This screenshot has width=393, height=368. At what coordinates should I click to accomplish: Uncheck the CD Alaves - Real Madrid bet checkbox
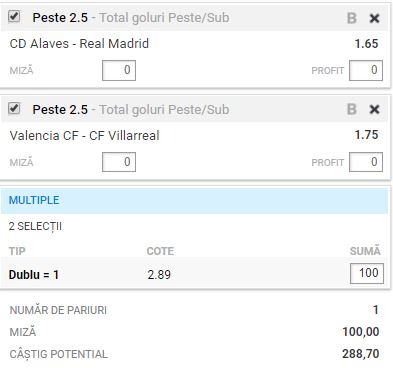coord(14,16)
